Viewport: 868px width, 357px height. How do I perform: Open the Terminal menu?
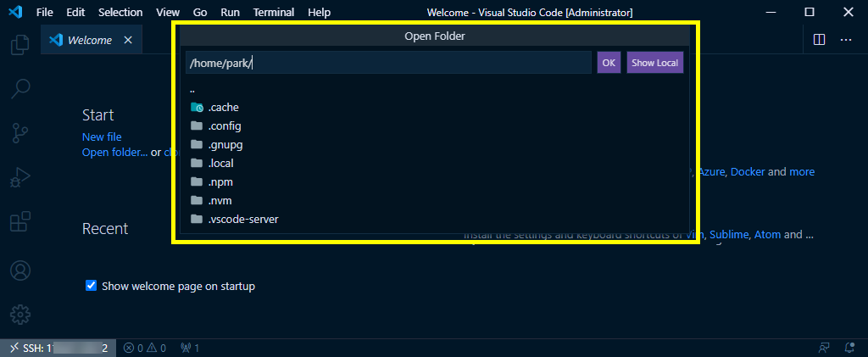(x=274, y=12)
